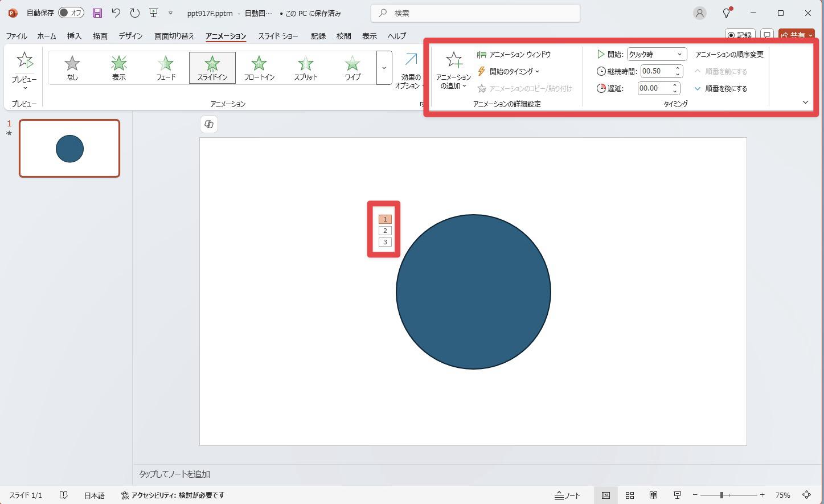824x504 pixels.
Task: Click the プレビュー animation button
Action: click(x=24, y=70)
